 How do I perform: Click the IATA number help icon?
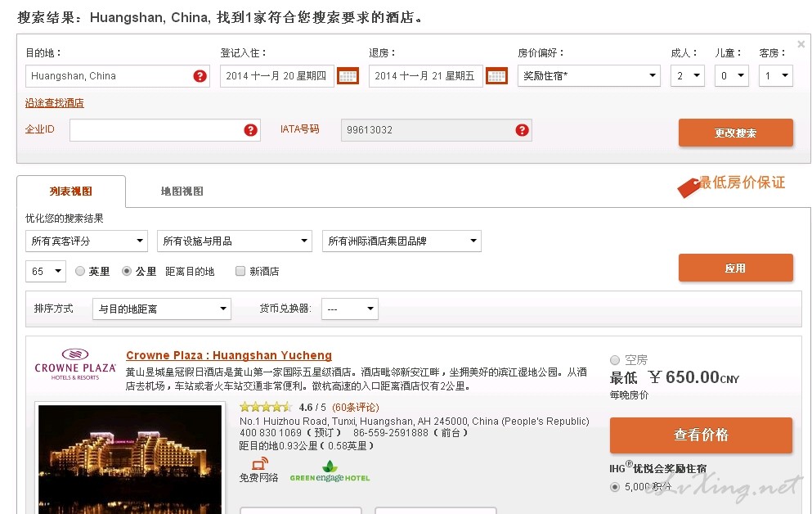pos(522,130)
